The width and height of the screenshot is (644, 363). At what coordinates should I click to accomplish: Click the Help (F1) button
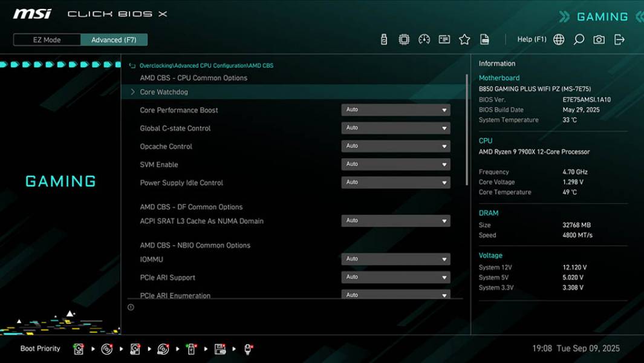(x=532, y=39)
